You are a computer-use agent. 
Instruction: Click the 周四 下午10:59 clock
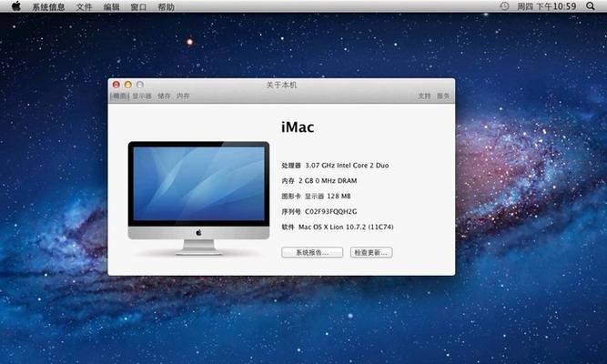click(547, 6)
